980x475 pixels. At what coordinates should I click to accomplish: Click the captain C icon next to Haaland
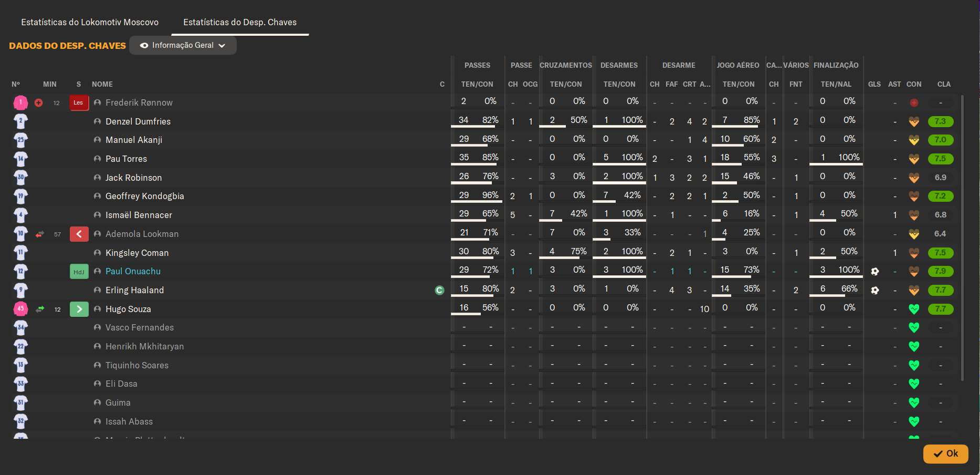tap(440, 290)
